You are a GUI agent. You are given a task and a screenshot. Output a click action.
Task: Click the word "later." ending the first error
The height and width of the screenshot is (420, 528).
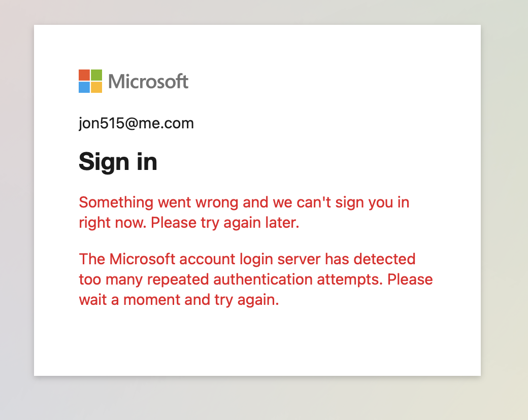[x=282, y=223]
